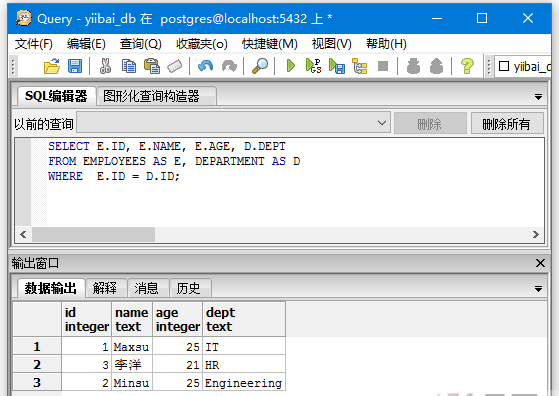Clear the editor with the eraser icon
Screen dimensions: 559x396
pos(175,66)
